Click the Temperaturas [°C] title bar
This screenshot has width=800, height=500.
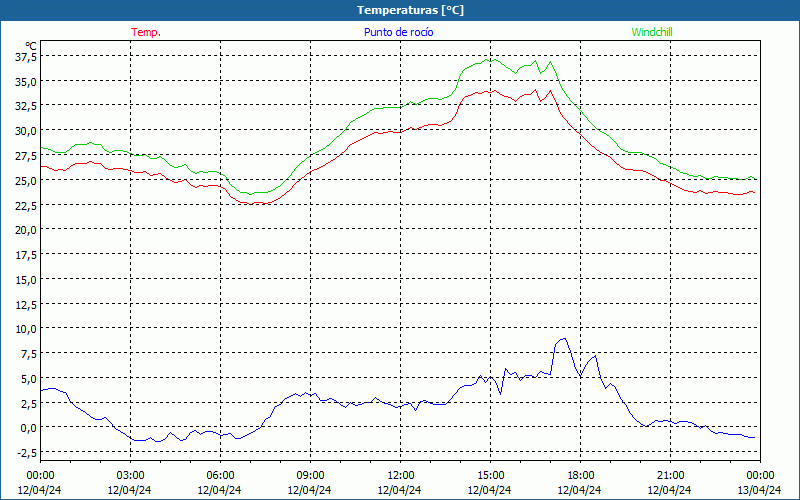pyautogui.click(x=400, y=10)
